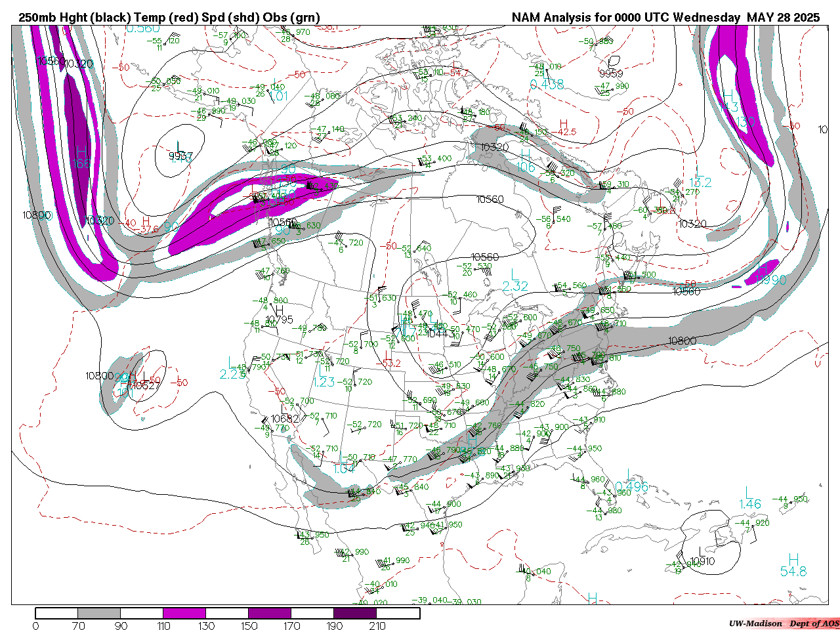Screen dimensions: 840x630
Task: Click the NAM Analysis date title text
Action: (x=665, y=18)
